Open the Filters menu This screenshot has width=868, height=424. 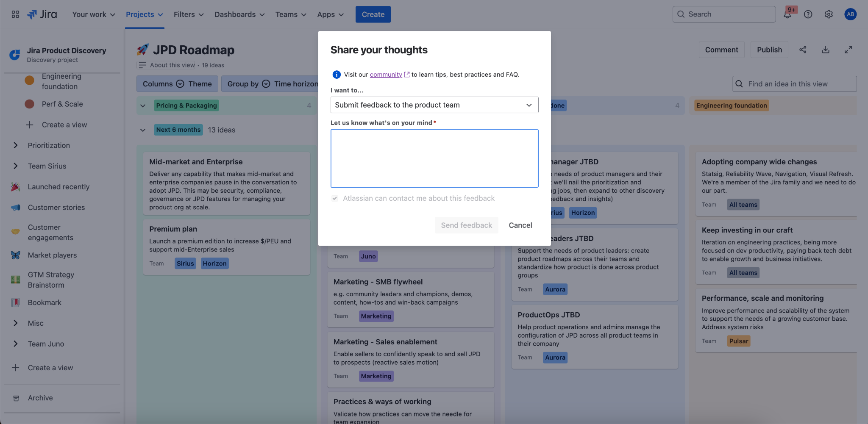pos(189,14)
